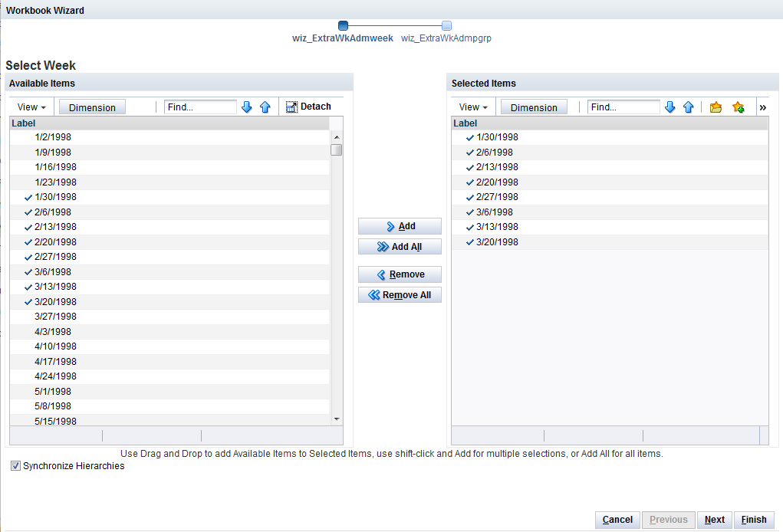
Task: Open View menu in Selected Items
Action: 473,107
